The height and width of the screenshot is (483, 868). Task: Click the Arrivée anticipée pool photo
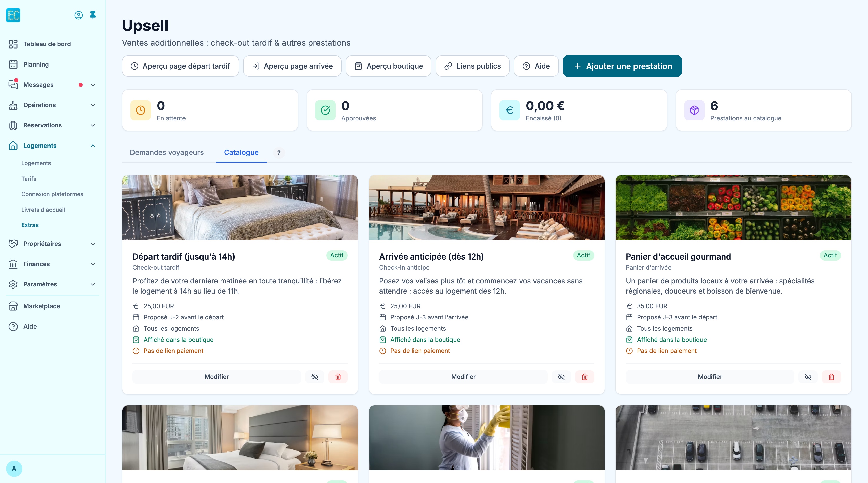tap(487, 208)
